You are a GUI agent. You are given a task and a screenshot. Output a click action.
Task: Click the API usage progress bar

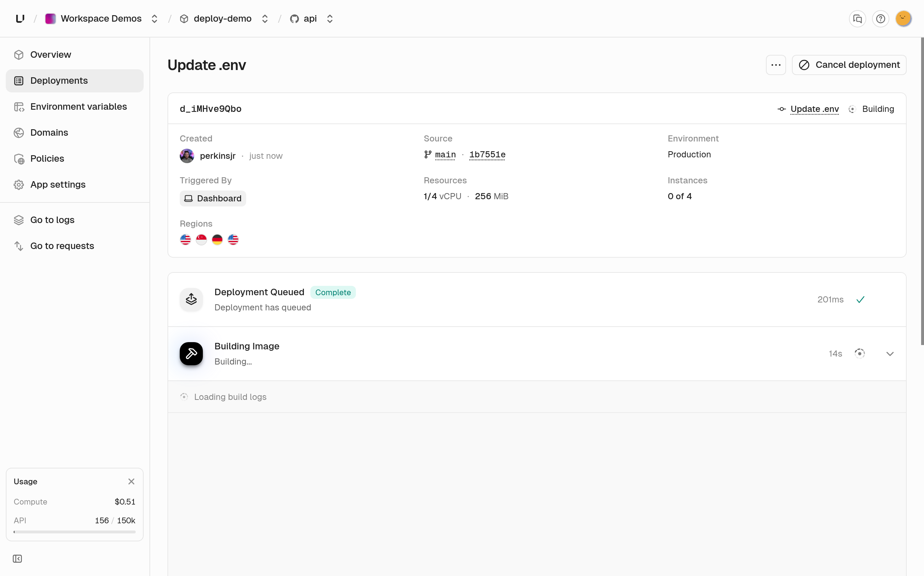click(75, 532)
